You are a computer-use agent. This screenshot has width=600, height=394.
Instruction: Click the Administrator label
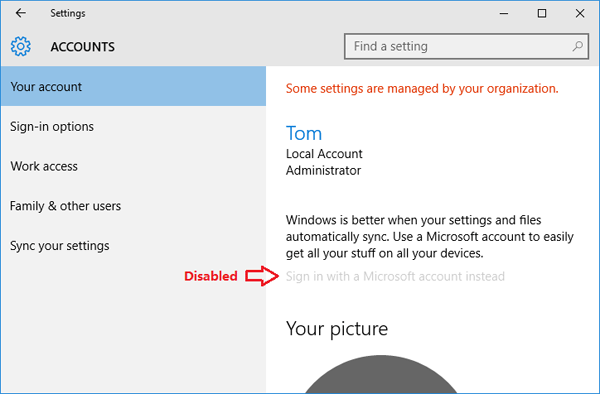point(323,171)
